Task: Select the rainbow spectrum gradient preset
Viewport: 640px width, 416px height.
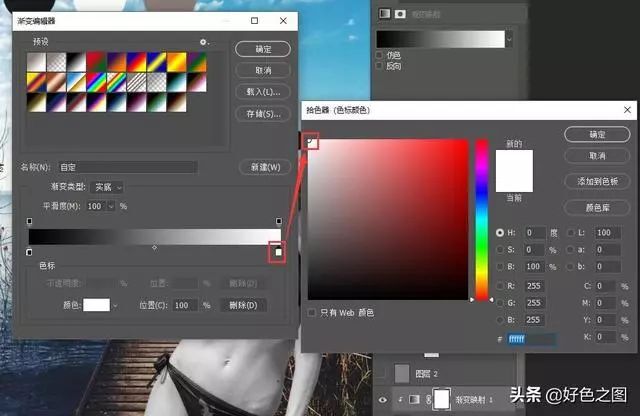Action: point(137,80)
